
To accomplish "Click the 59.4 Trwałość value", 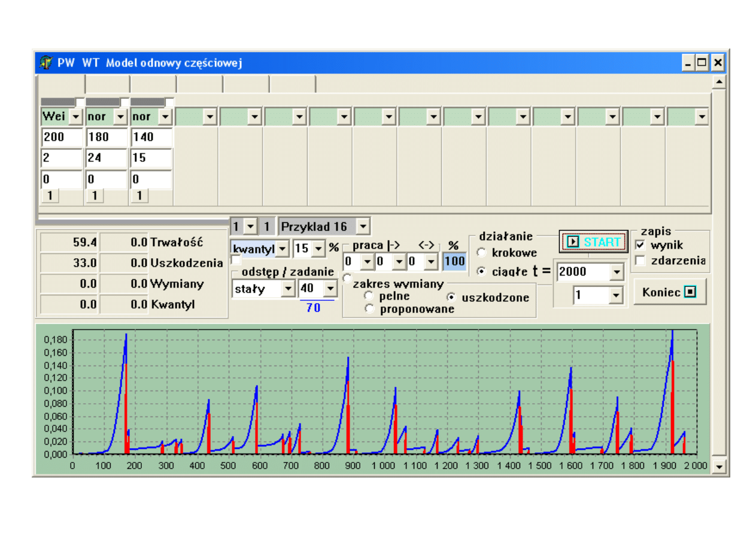I will [x=69, y=242].
